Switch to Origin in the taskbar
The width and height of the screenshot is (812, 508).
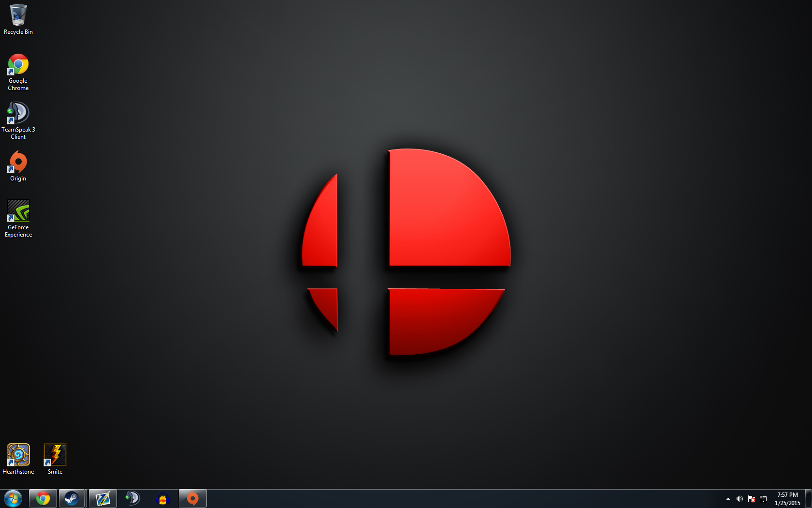pos(193,498)
